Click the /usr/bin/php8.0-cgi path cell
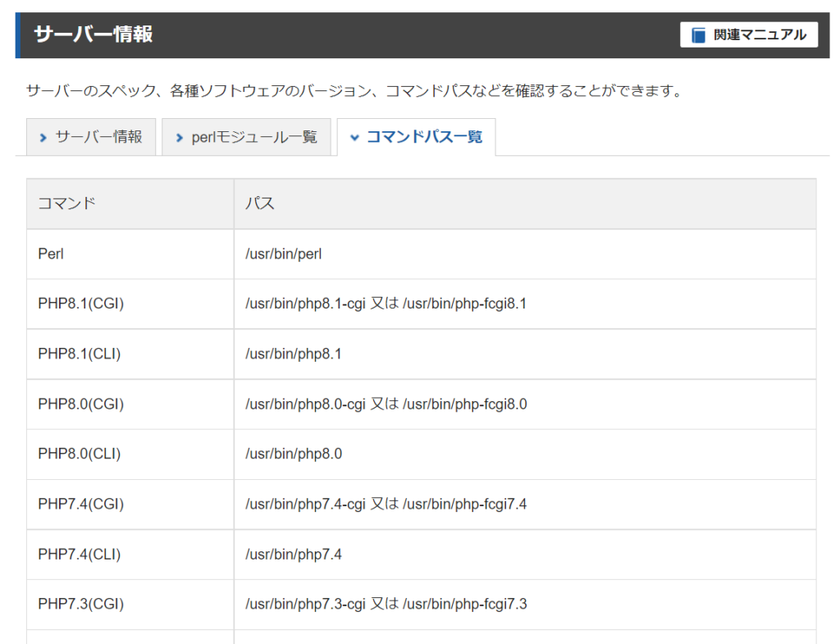Screen dimensions: 840x644 [525, 404]
